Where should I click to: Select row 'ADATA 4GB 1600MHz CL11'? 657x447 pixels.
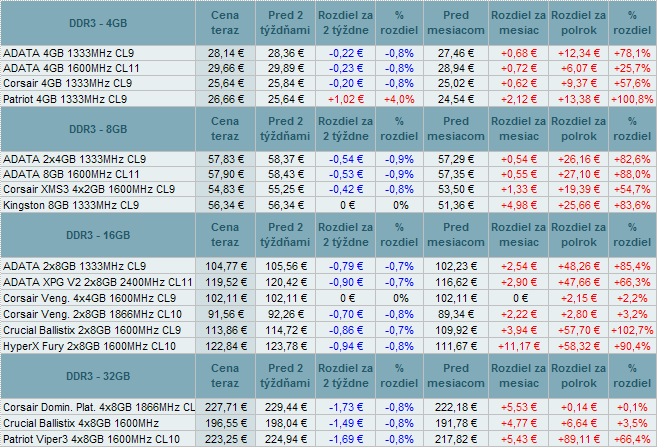(x=328, y=68)
